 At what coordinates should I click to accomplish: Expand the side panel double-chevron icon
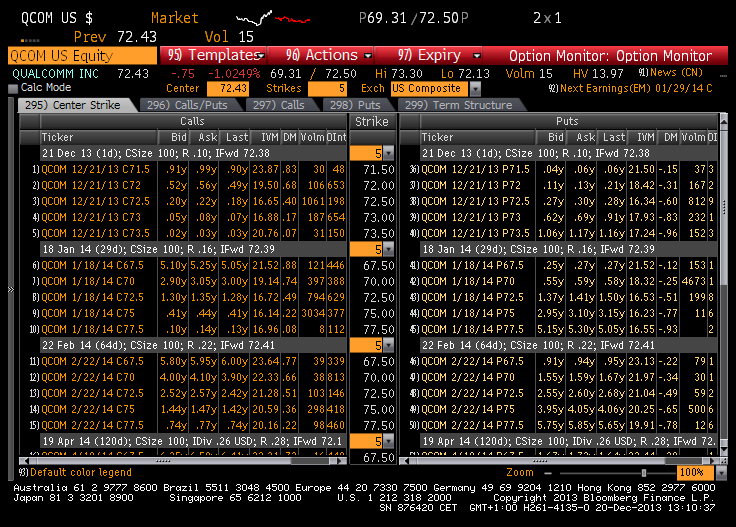point(11,290)
